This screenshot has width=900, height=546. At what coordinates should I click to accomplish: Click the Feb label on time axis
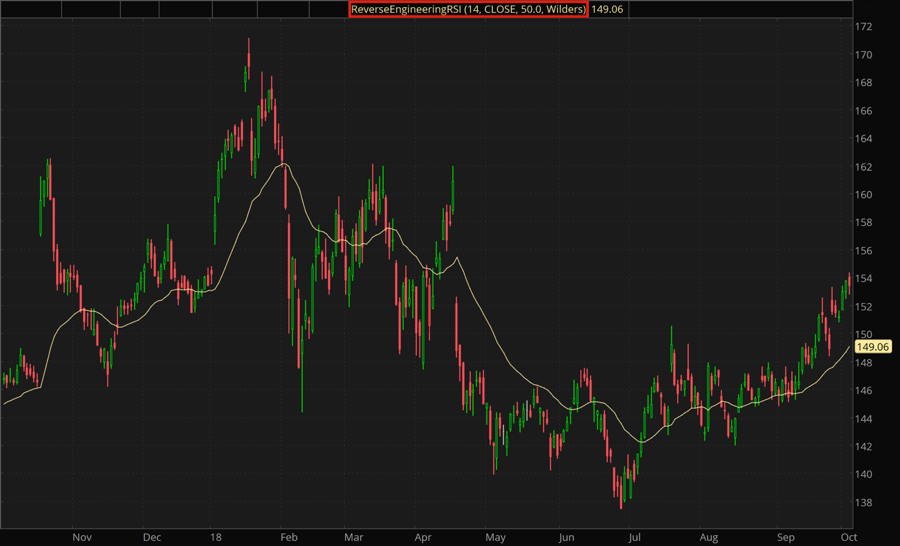pos(287,536)
